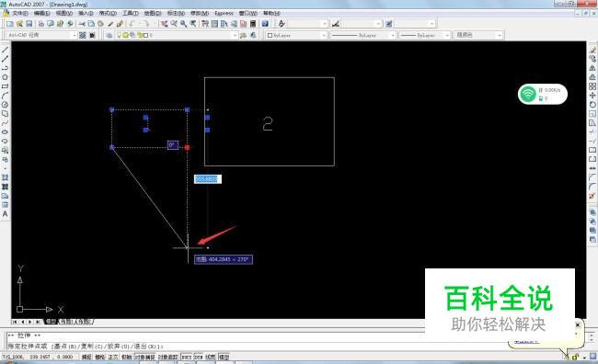Select the Ellipse draw tool
The image size is (598, 364).
[x=5, y=131]
